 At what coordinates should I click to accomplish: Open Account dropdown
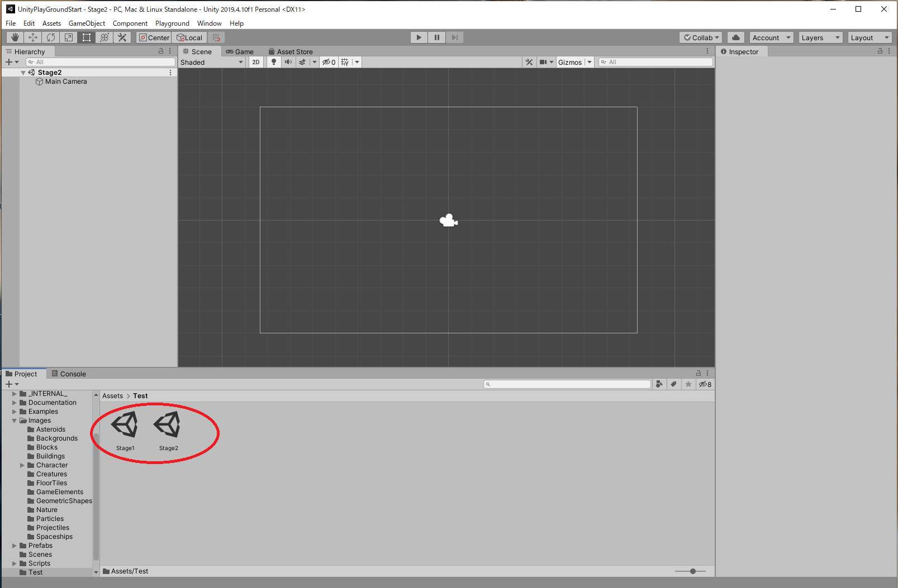[x=771, y=37]
